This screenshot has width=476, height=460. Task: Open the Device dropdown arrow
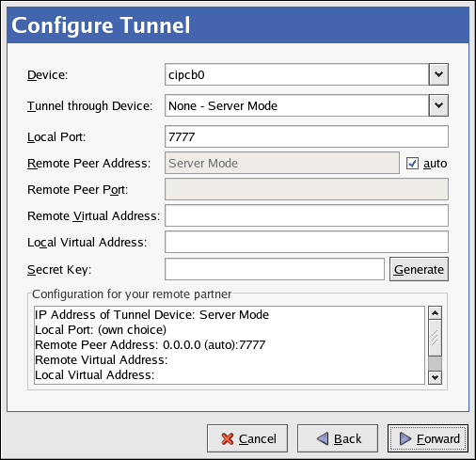pos(438,74)
